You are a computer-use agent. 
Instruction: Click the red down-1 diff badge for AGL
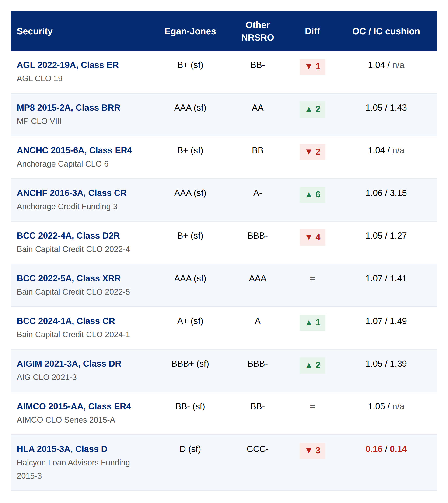click(312, 67)
